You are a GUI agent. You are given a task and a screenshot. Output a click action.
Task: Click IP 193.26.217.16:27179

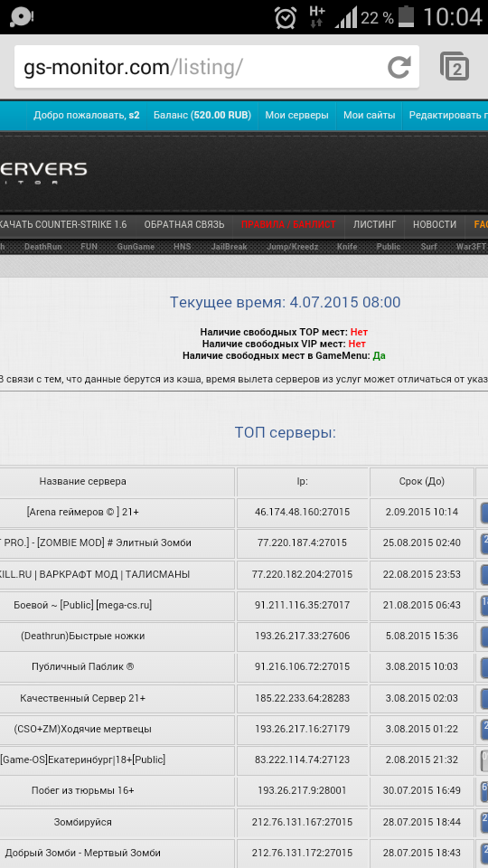pos(302,729)
